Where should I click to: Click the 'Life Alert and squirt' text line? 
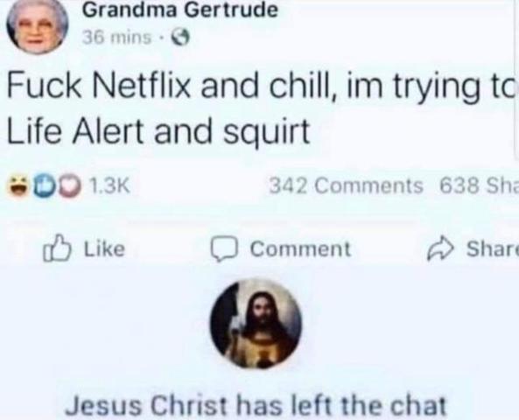pyautogui.click(x=158, y=130)
